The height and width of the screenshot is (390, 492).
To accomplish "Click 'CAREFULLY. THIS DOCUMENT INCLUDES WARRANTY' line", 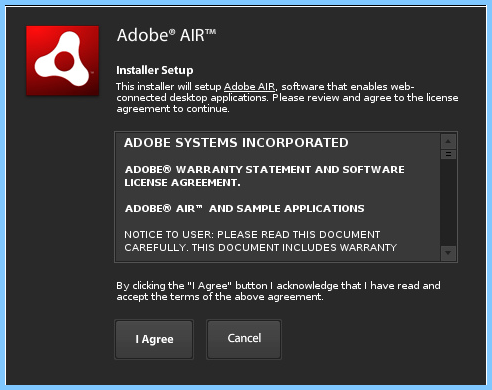I will (x=260, y=248).
